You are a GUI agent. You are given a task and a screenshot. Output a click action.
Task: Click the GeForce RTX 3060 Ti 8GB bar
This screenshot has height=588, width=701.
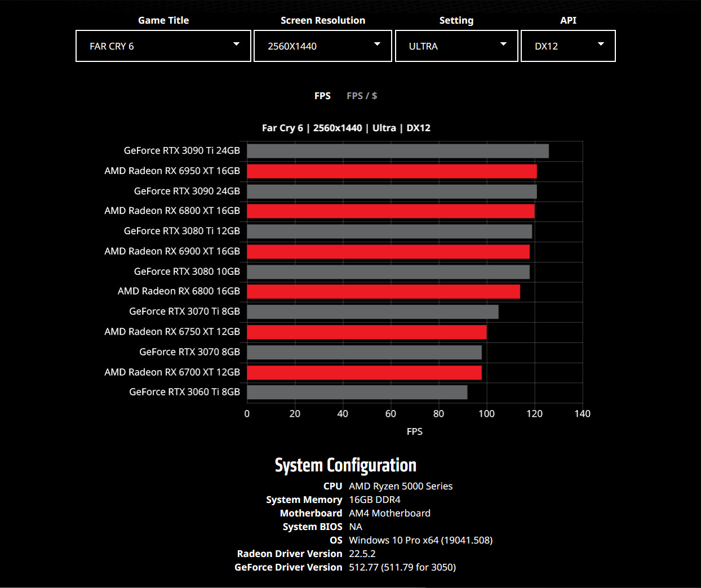point(357,393)
